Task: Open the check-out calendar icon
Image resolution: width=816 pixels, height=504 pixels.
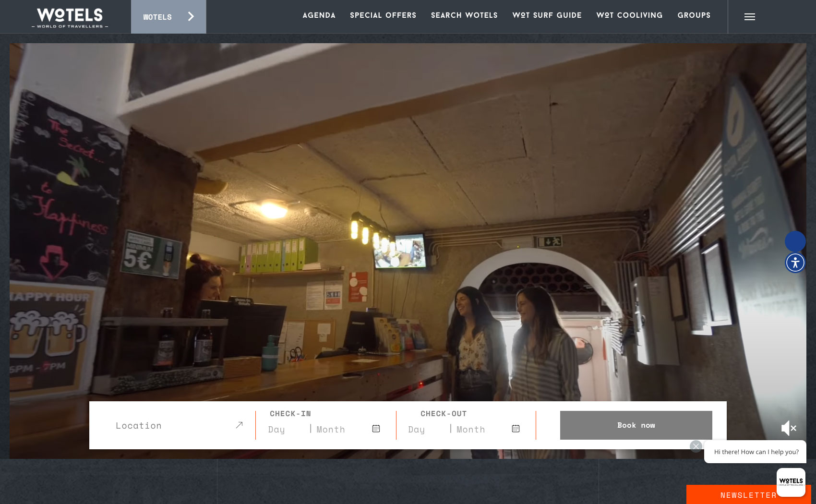Action: (x=516, y=429)
